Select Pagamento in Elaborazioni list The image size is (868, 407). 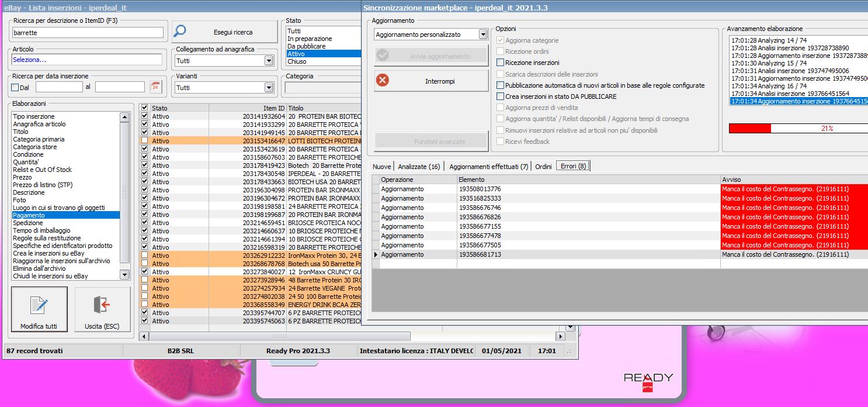65,215
